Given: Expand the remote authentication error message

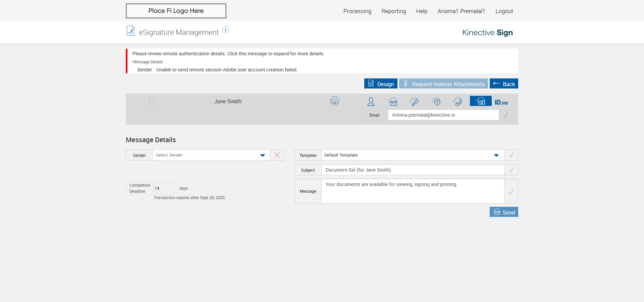Looking at the screenshot, I should coord(228,54).
